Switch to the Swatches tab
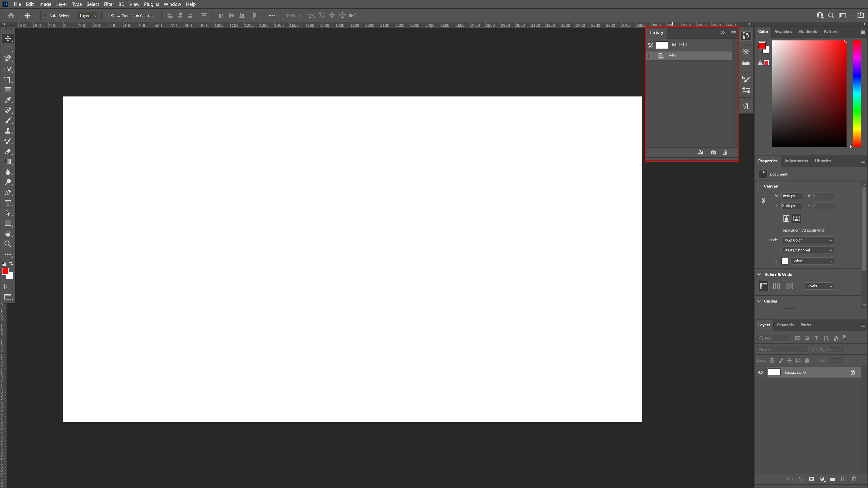868x488 pixels. pos(783,32)
